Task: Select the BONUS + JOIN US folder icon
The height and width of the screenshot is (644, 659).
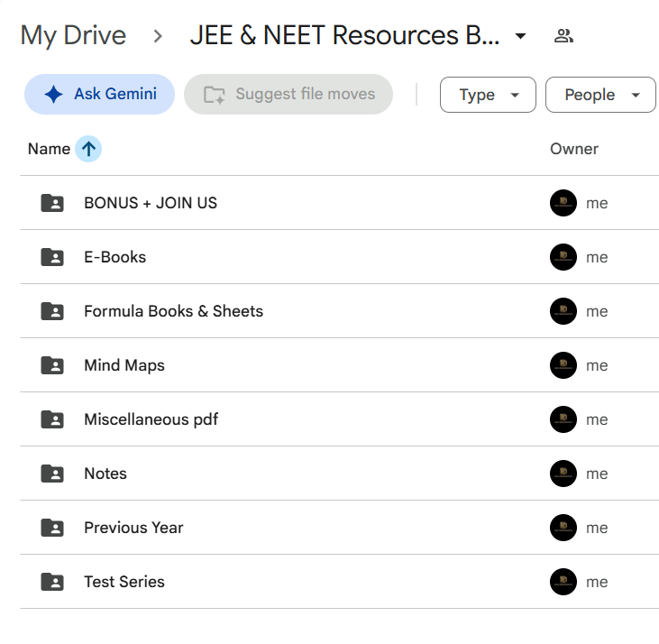Action: (52, 203)
